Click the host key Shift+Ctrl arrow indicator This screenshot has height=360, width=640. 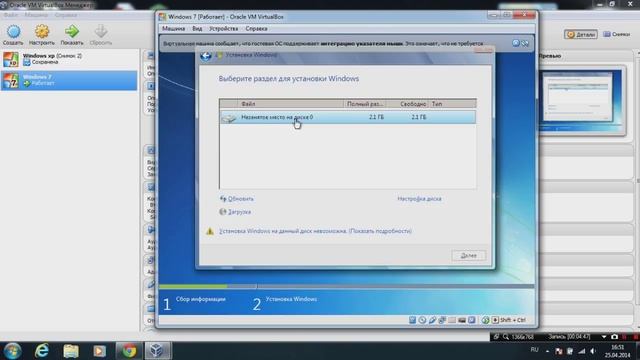pyautogui.click(x=495, y=320)
